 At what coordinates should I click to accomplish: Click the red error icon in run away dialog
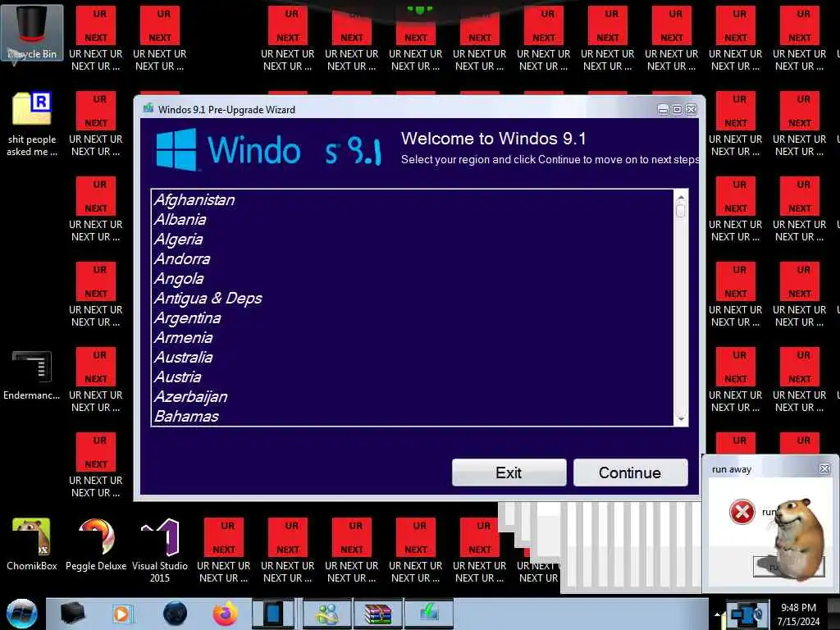coord(742,512)
